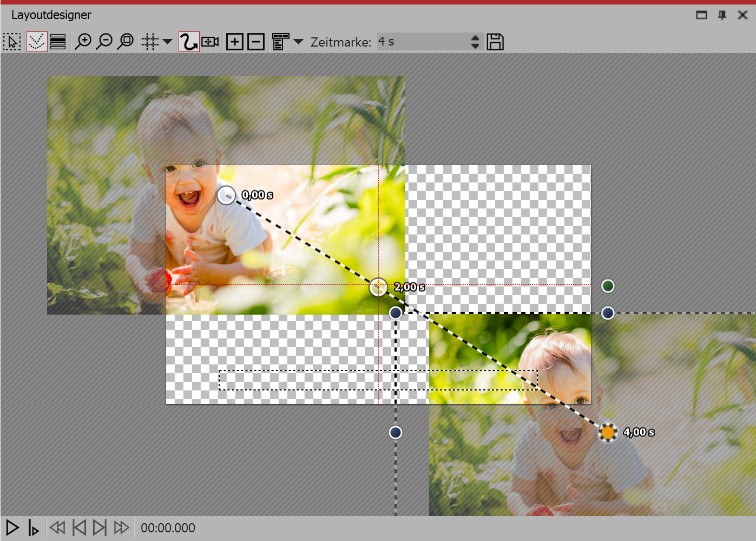Select the selection frame tool icon
The width and height of the screenshot is (756, 541).
click(12, 42)
